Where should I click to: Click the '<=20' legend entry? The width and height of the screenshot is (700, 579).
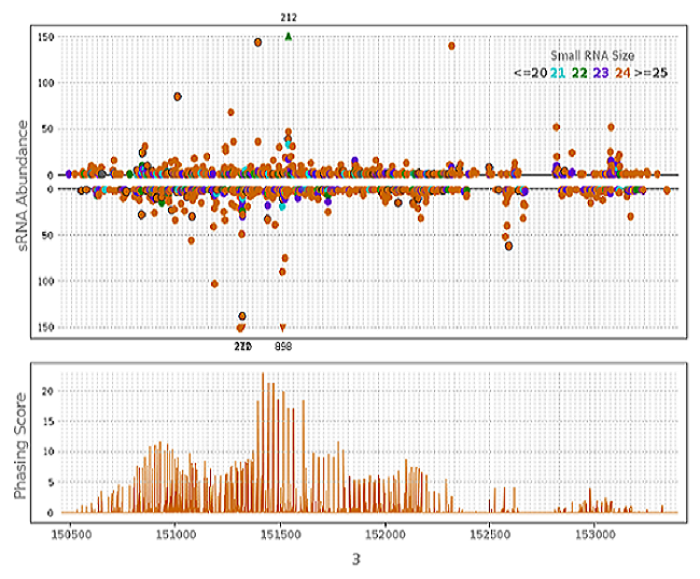tap(530, 73)
